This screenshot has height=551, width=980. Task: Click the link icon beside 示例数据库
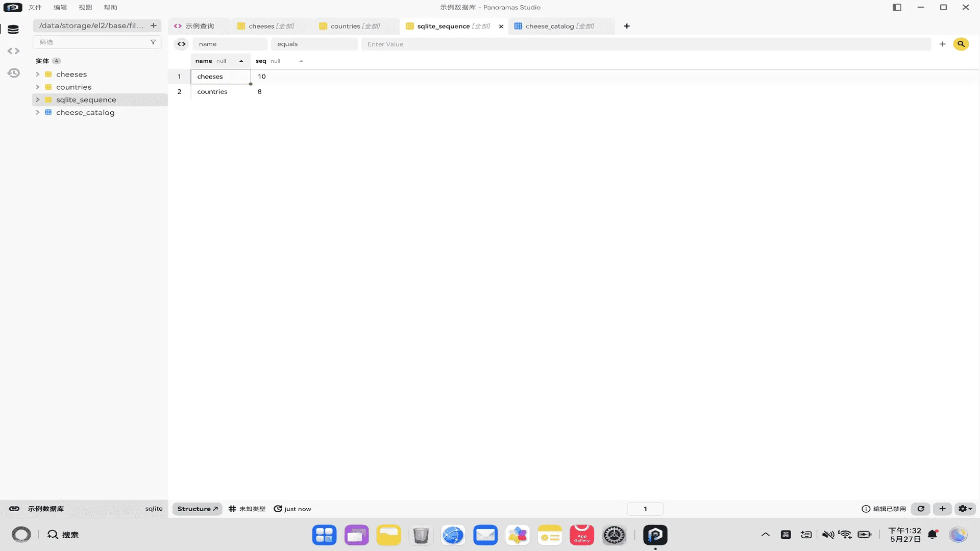coord(14,509)
